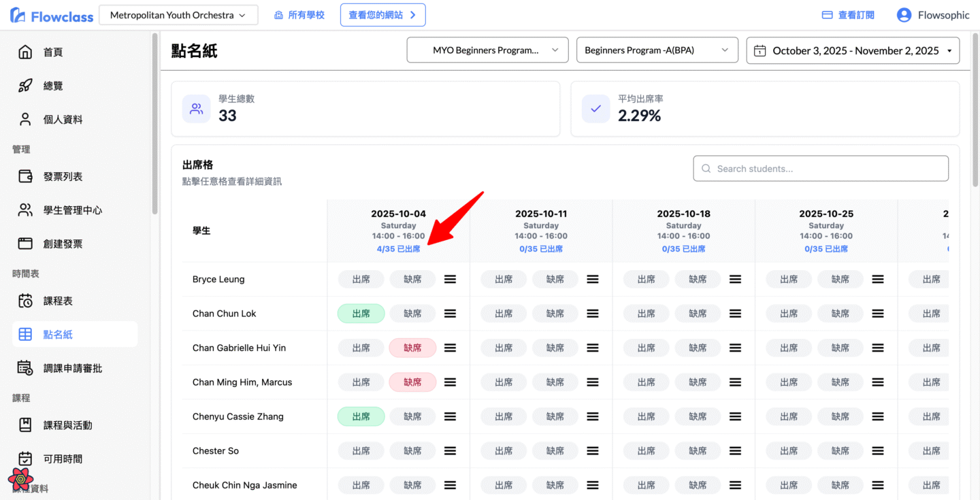Open the date range picker October 3 - November 2

point(853,50)
